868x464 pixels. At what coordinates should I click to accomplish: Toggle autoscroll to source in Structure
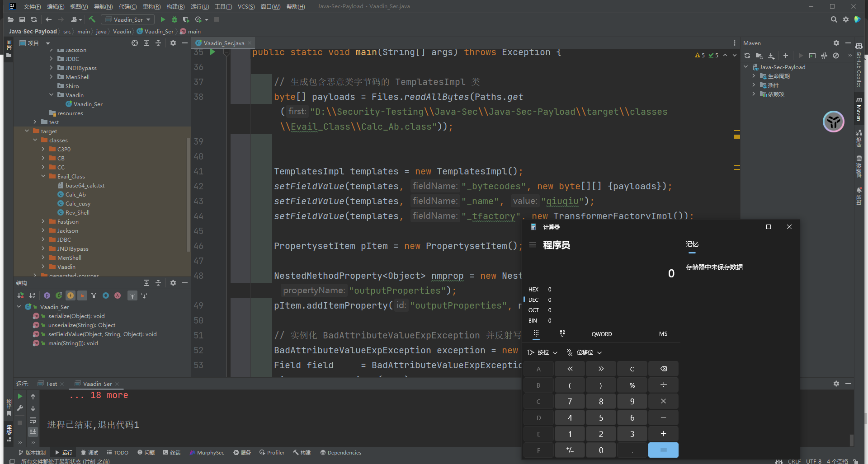click(x=132, y=295)
